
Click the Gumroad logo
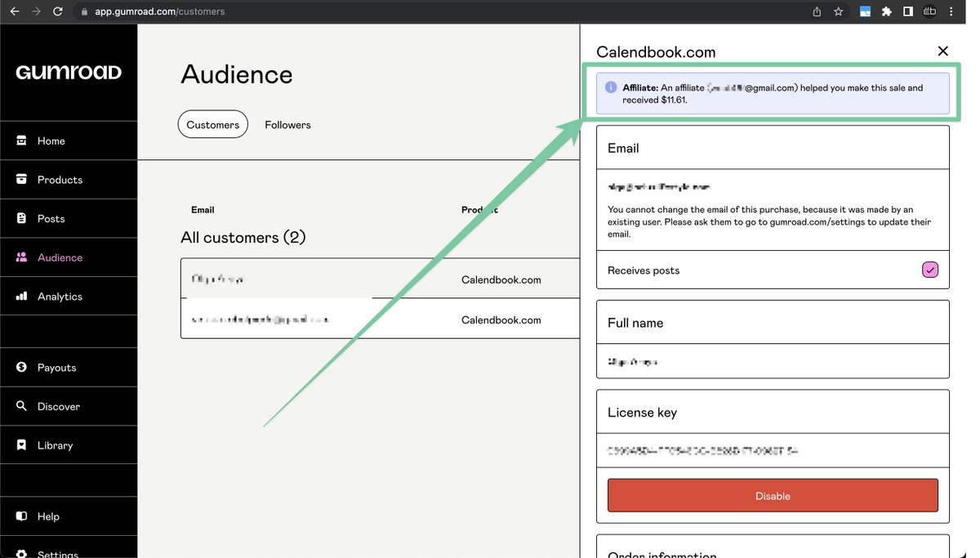coord(69,72)
